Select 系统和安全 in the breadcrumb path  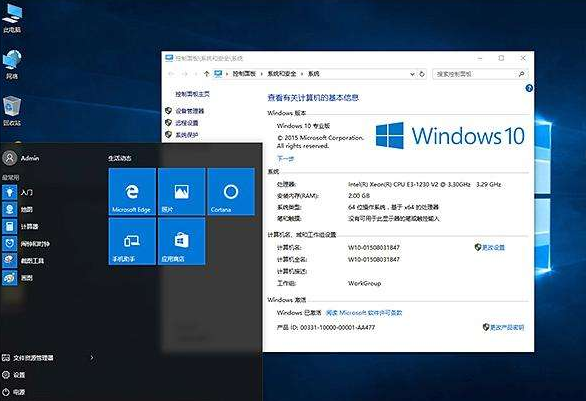[281, 74]
